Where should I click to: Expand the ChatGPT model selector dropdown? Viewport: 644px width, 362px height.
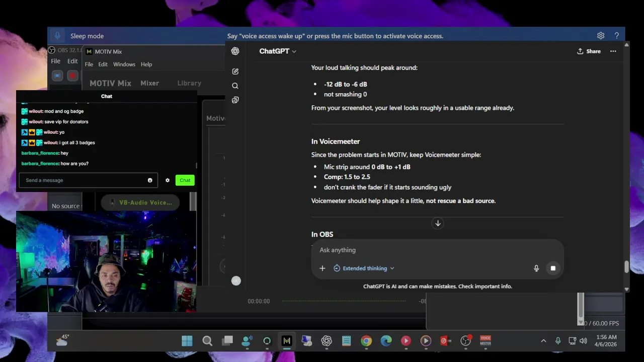coord(278,51)
